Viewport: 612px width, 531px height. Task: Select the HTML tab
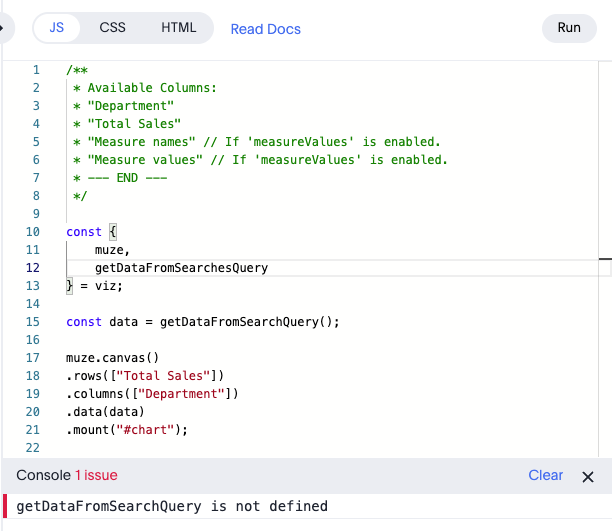(179, 28)
